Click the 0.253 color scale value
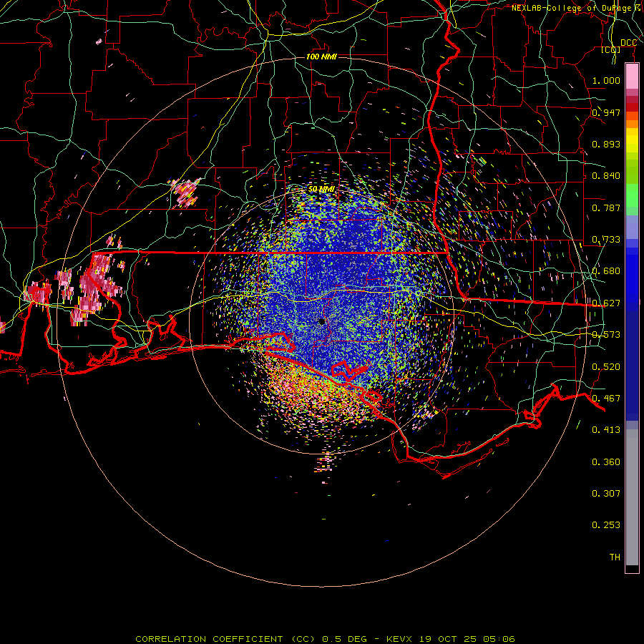Viewport: 644px width, 644px height. tap(606, 525)
